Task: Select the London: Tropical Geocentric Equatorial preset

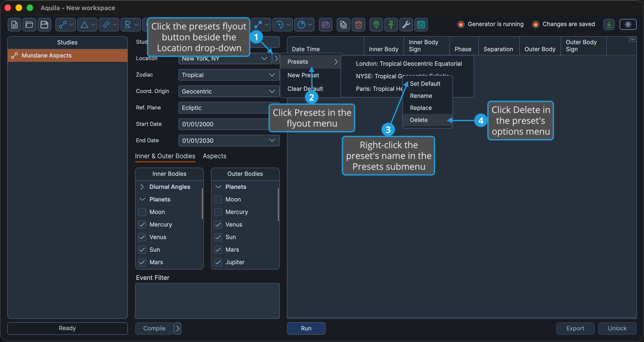Action: point(409,64)
